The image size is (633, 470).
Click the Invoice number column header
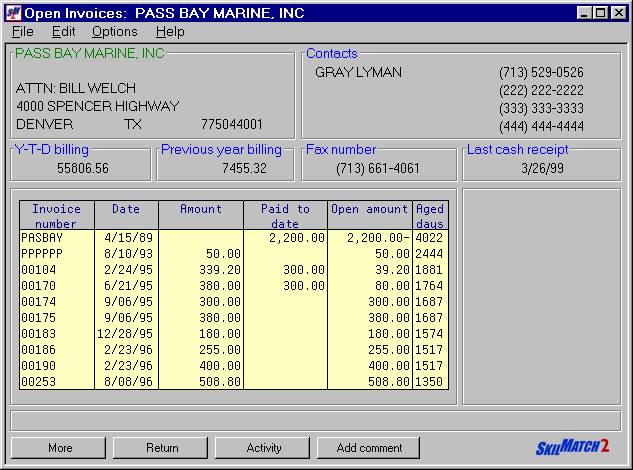tap(57, 216)
